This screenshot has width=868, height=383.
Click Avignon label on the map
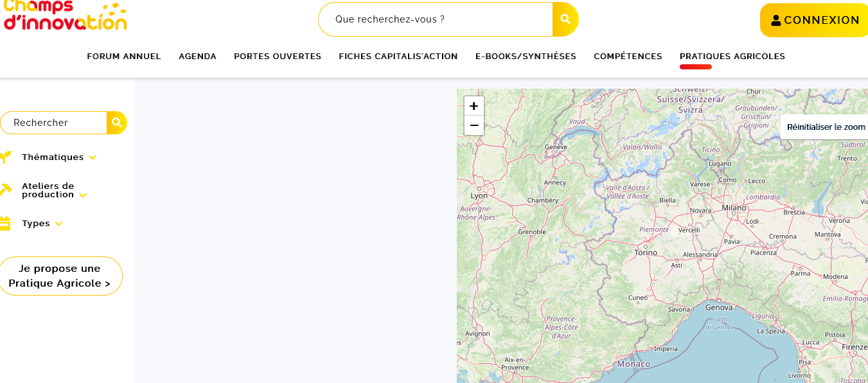[x=477, y=334]
